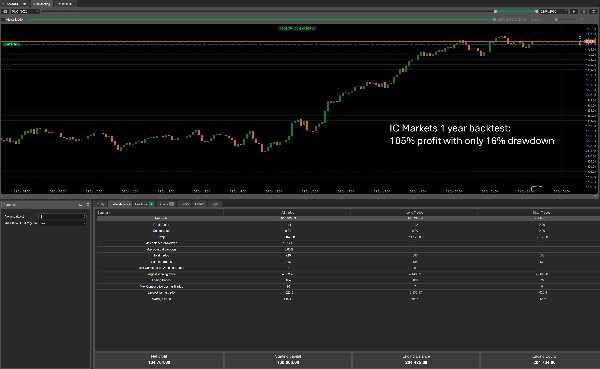Select the highlighted Net Profit row
The width and height of the screenshot is (600, 369).
click(x=348, y=218)
